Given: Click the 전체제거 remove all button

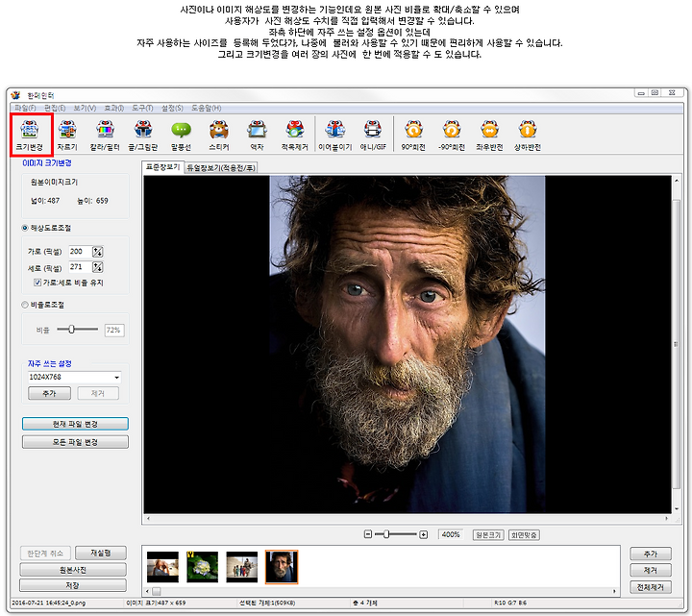Looking at the screenshot, I should click(x=651, y=587).
